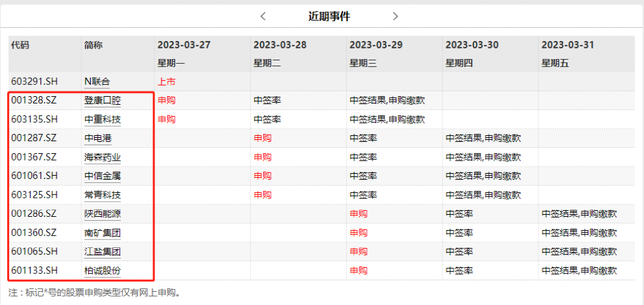Click the 代码 column header
This screenshot has height=305, width=644.
20,45
